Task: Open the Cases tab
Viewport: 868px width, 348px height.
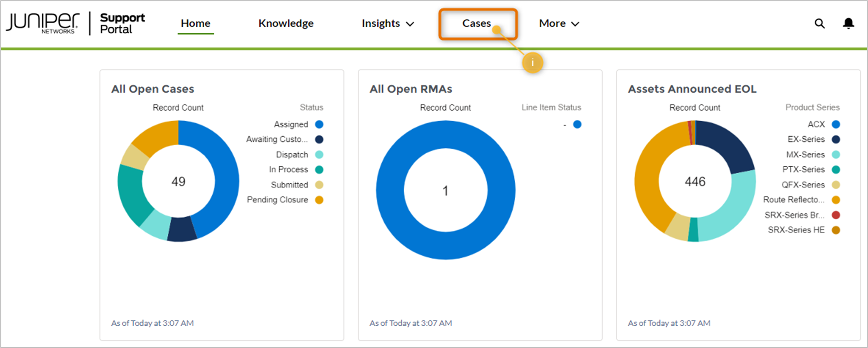Action: point(477,24)
